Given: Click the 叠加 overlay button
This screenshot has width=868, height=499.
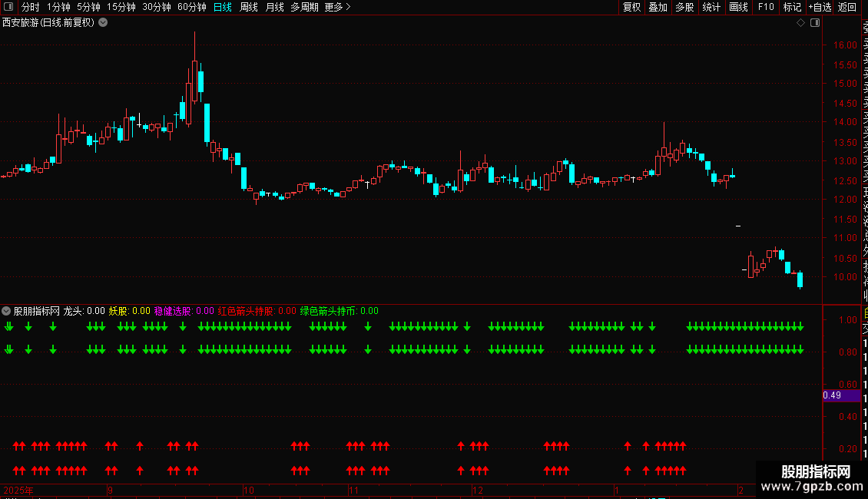Looking at the screenshot, I should [x=658, y=7].
